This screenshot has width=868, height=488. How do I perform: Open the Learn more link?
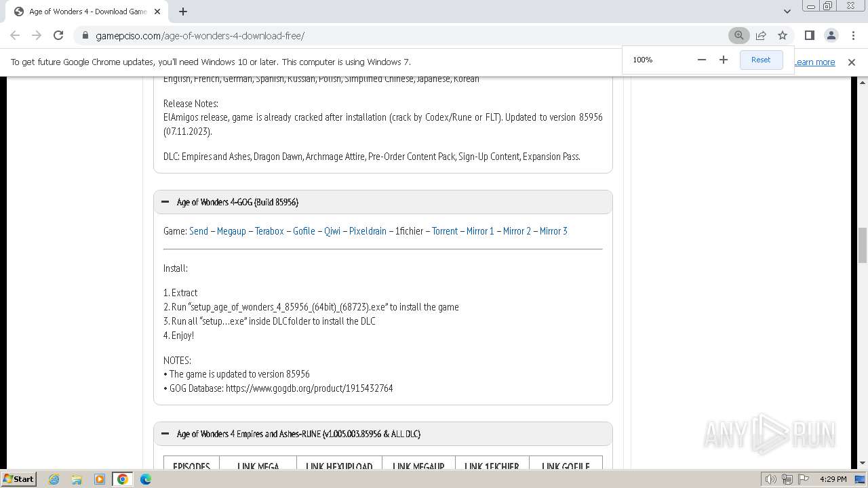coord(814,62)
